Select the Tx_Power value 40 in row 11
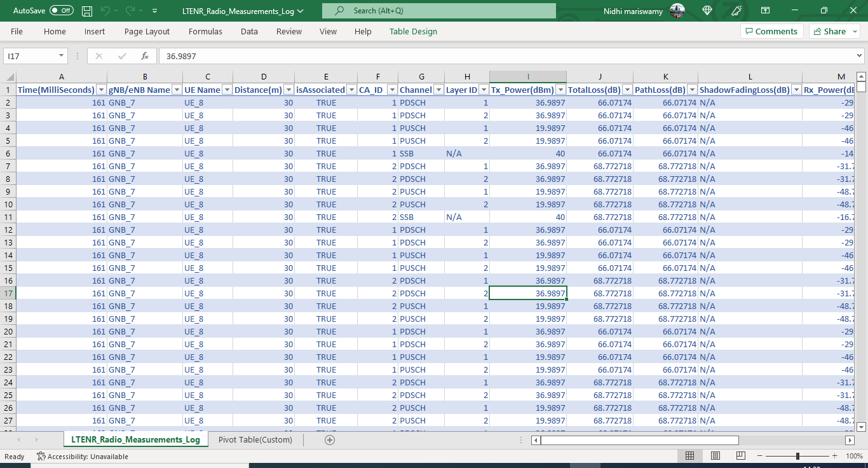 click(x=528, y=217)
